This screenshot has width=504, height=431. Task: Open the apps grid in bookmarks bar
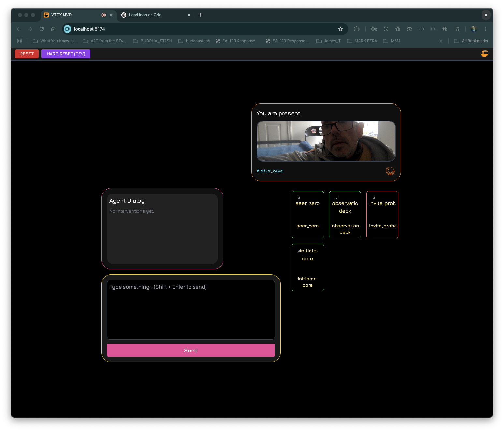tap(20, 41)
